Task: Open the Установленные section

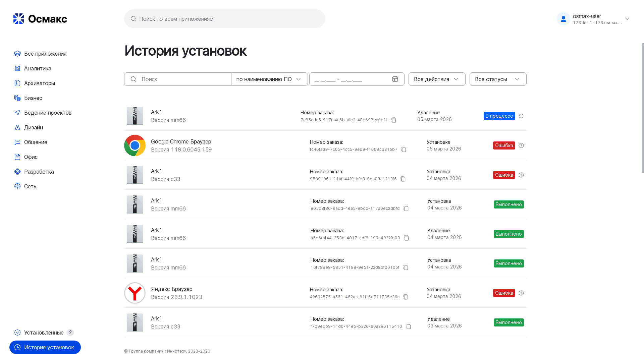Action: [x=44, y=333]
